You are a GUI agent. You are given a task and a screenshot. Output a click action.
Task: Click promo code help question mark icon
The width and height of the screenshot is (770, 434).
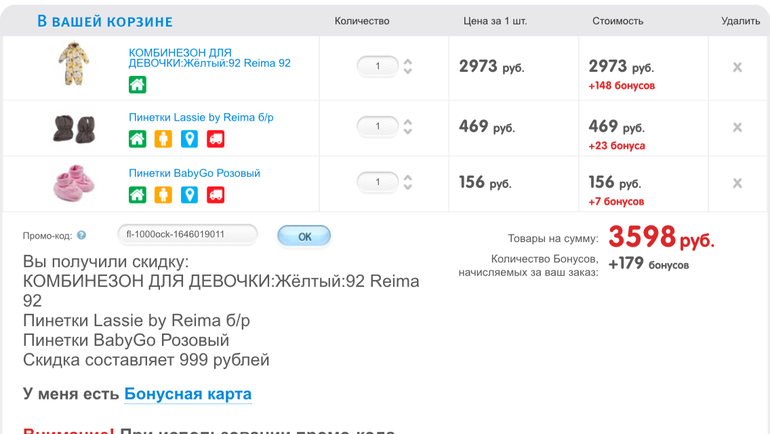click(x=82, y=235)
